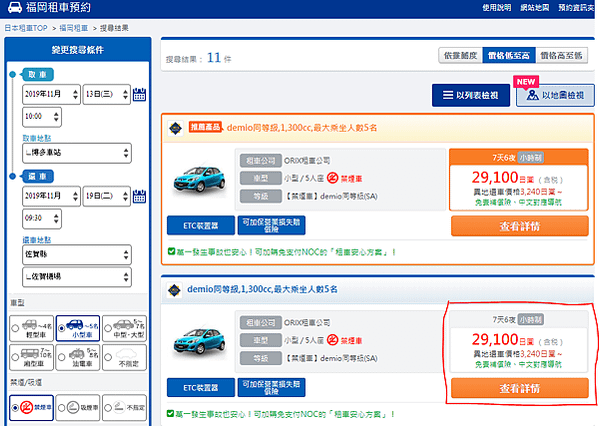Click the 小時制 tag in the second price box

531,319
